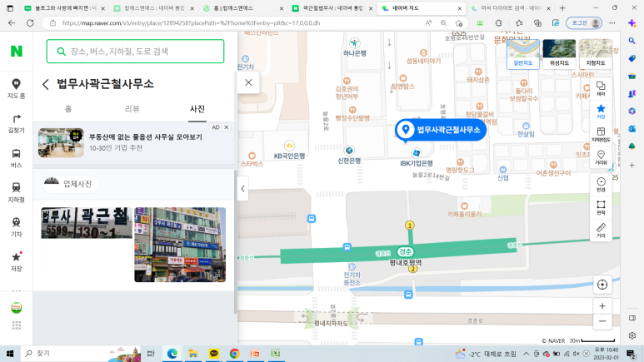Image resolution: width=644 pixels, height=362 pixels.
Task: Click station exit 1 marker
Action: pyautogui.click(x=410, y=226)
